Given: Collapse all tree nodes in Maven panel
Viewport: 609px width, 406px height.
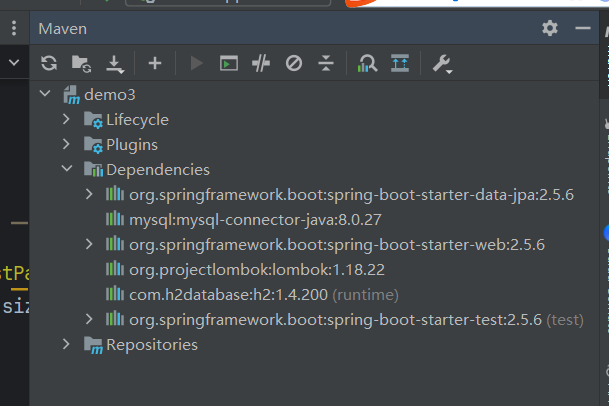Looking at the screenshot, I should [x=326, y=64].
